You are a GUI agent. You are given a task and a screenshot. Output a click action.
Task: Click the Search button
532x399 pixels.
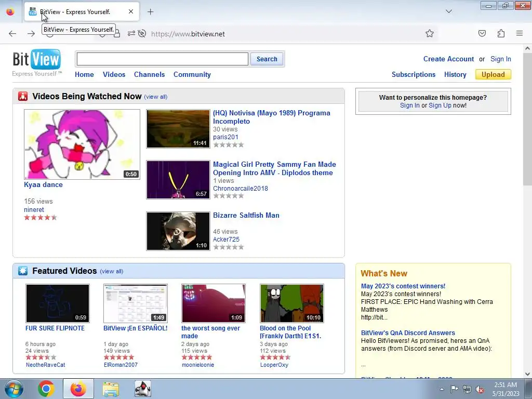point(267,59)
